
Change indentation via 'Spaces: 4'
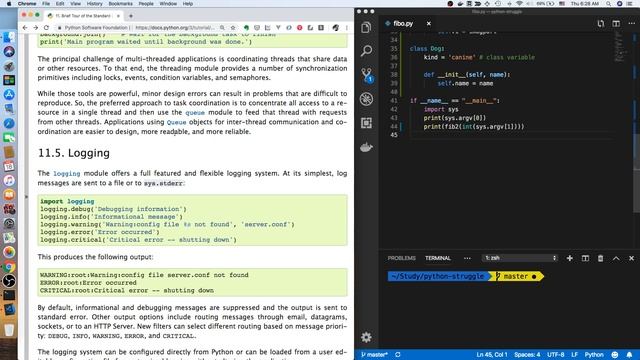click(527, 355)
